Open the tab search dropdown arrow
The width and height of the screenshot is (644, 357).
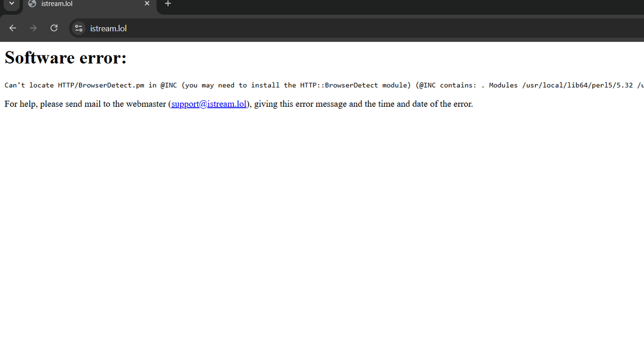tap(12, 4)
